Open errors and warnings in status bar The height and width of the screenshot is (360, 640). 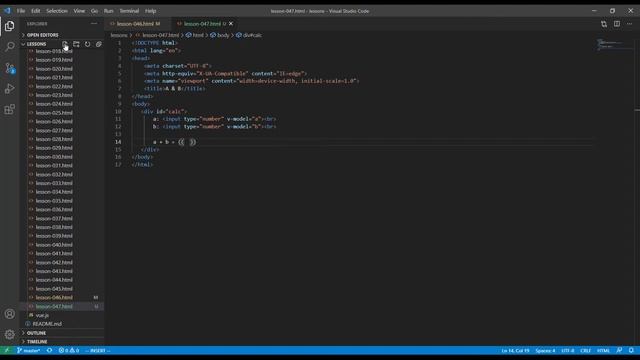pyautogui.click(x=69, y=350)
